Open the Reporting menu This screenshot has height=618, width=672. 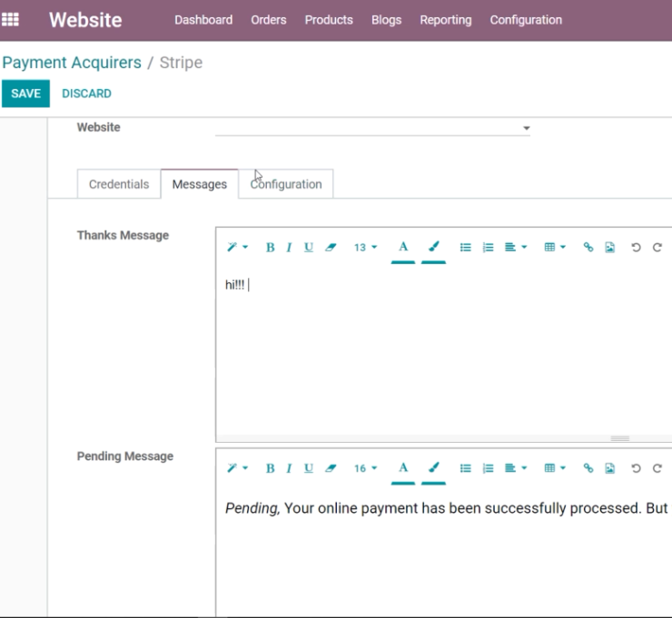[x=446, y=20]
